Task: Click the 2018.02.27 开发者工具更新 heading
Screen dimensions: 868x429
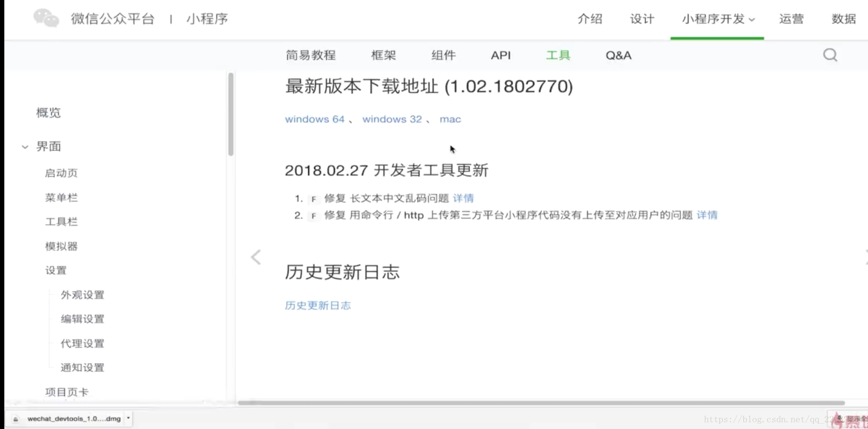Action: point(386,170)
